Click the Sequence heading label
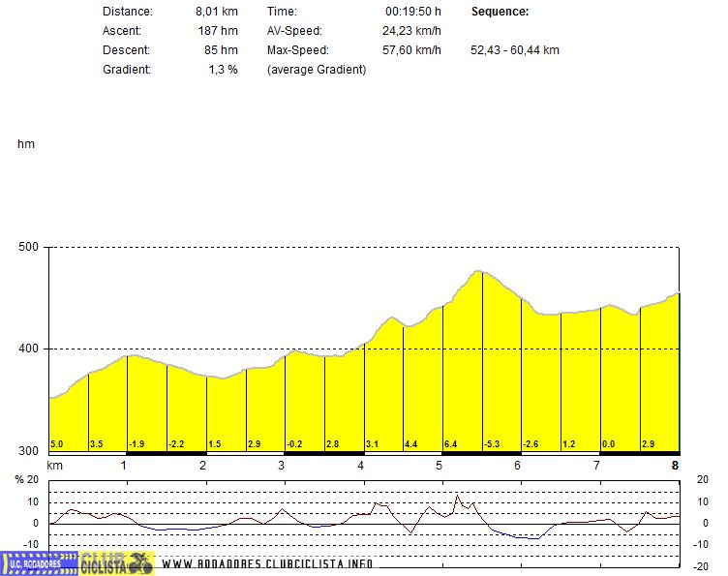728x576 pixels. (x=499, y=12)
